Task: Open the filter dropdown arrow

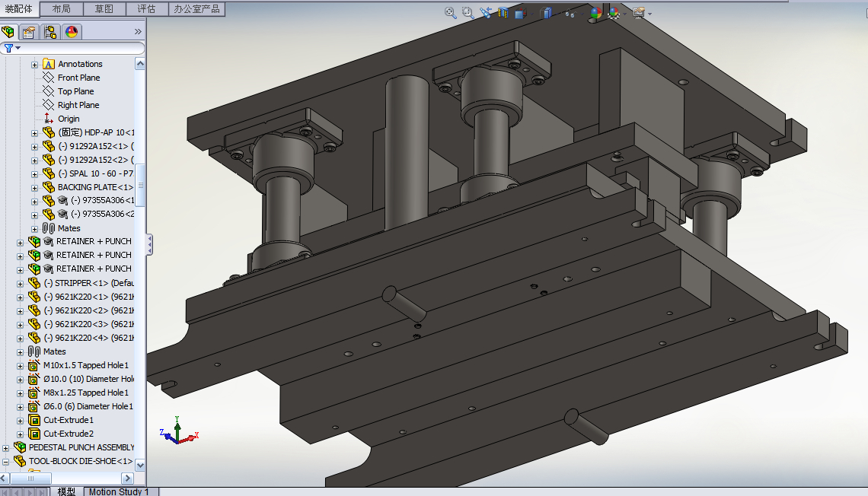Action: tap(18, 48)
